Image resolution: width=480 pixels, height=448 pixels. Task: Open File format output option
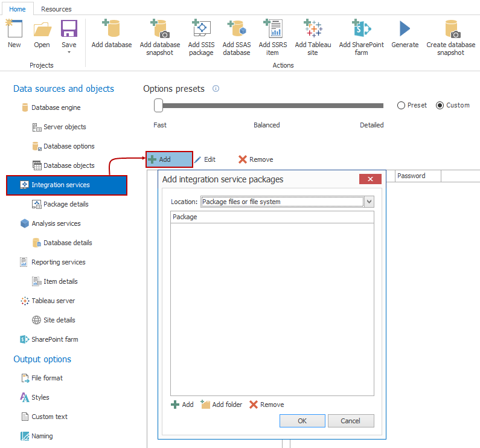(x=42, y=378)
